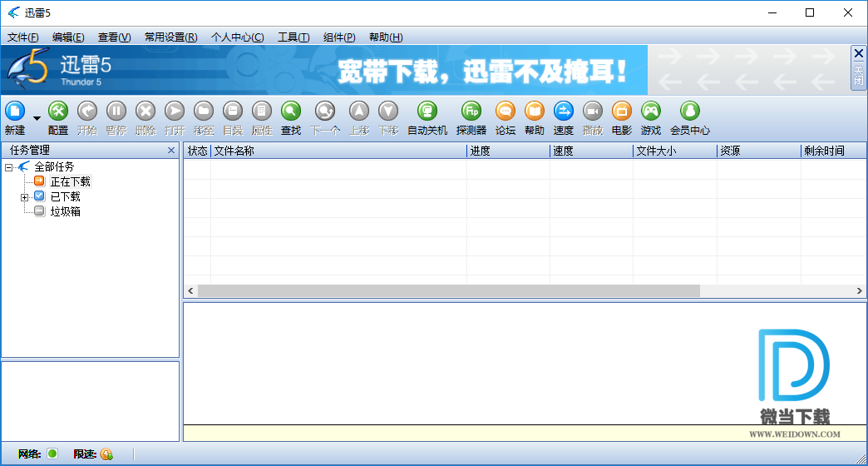Open the 文件(F) menu

(22, 37)
